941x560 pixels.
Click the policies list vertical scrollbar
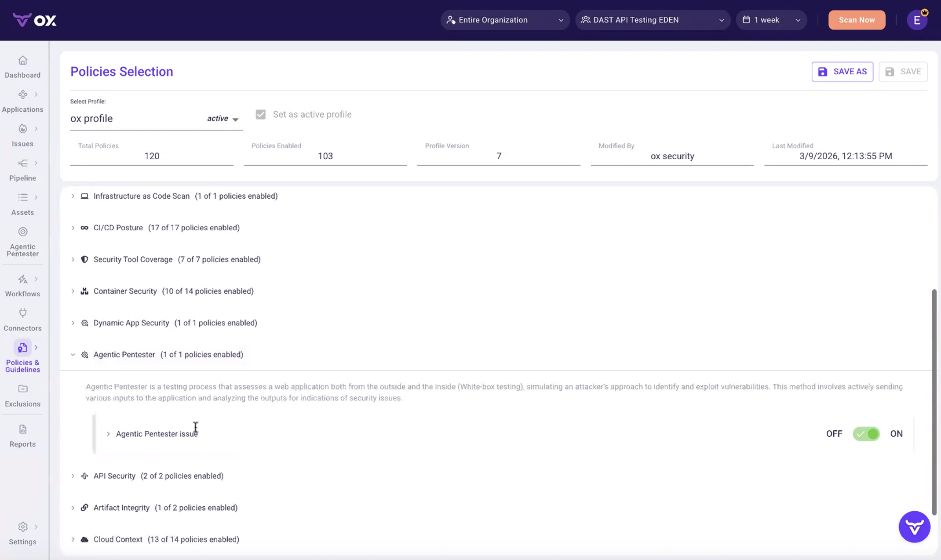tap(934, 402)
